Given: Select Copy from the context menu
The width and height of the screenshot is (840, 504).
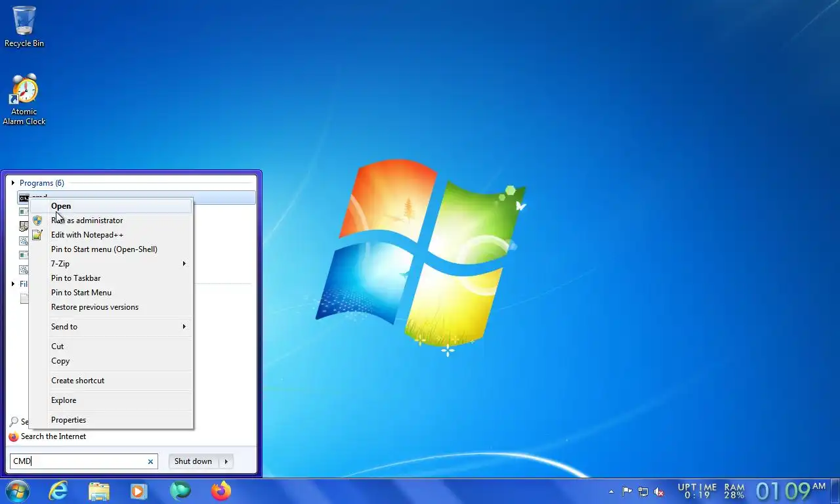Looking at the screenshot, I should tap(112, 361).
